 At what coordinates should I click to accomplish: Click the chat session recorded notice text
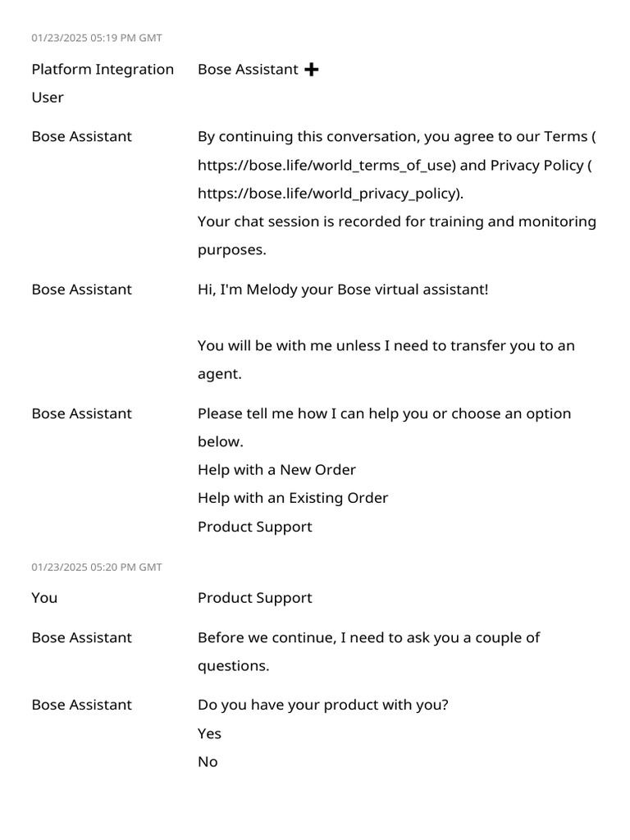(x=396, y=222)
